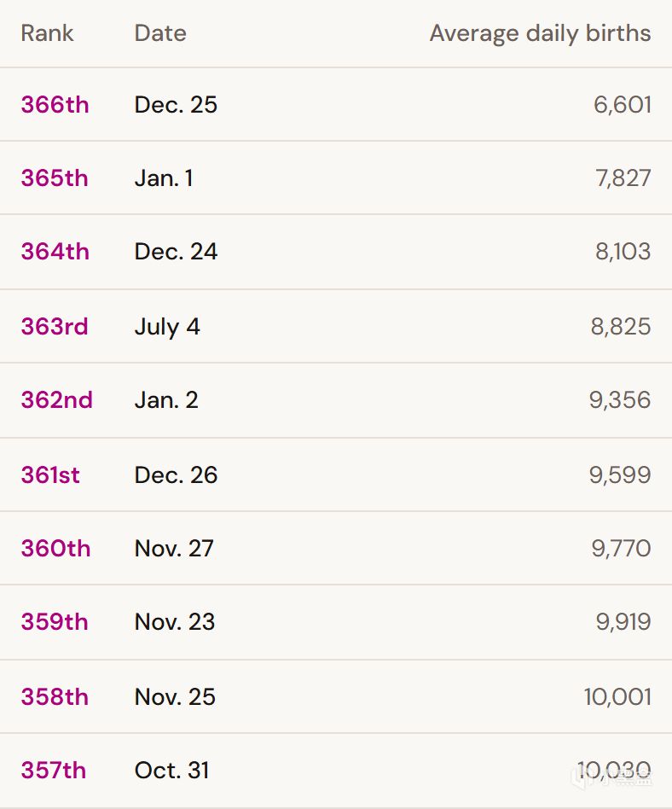Select the 366th rank label
This screenshot has height=809, width=672.
coord(55,105)
